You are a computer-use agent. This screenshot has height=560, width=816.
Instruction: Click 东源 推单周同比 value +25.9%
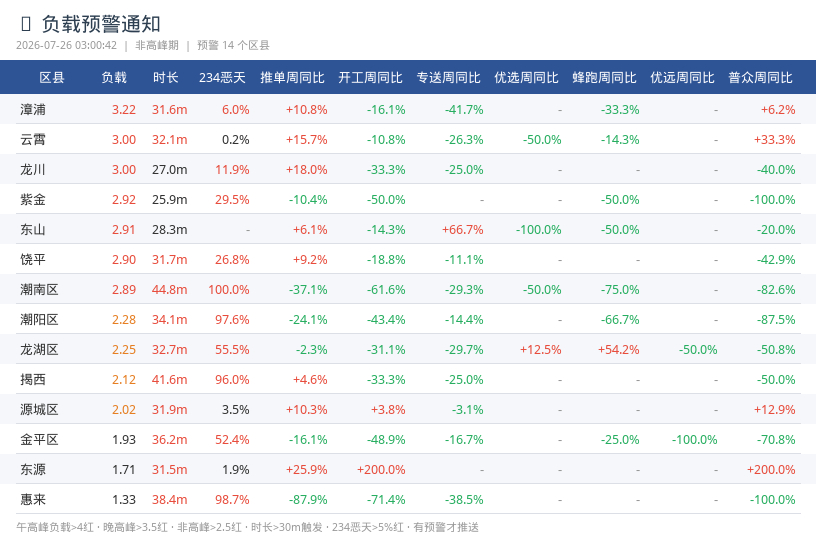[307, 470]
